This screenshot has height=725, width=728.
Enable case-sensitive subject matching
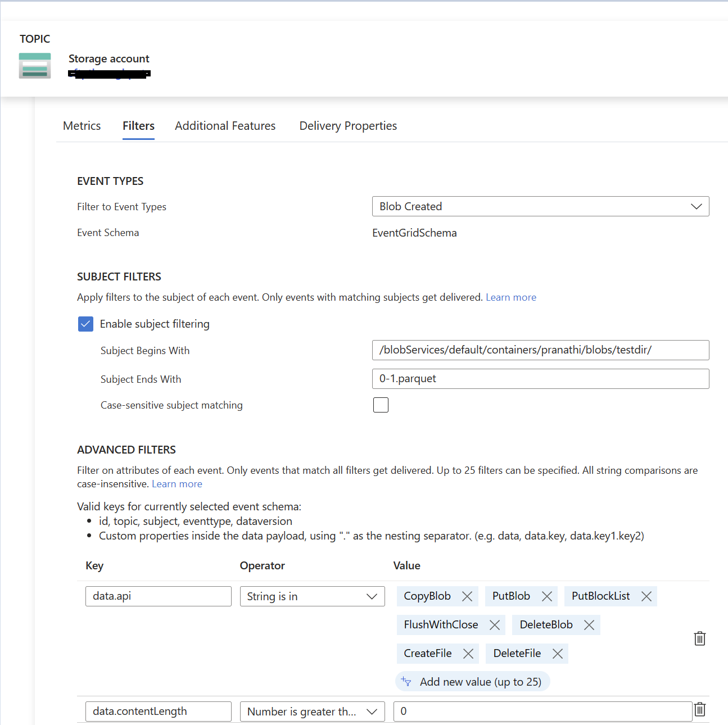[381, 405]
